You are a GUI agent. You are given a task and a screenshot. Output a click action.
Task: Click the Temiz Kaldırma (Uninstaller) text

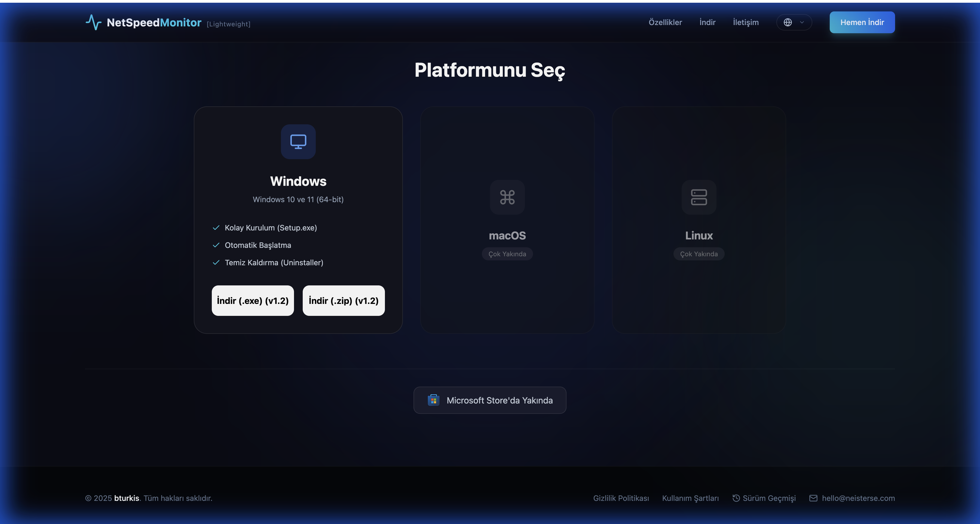click(x=274, y=262)
